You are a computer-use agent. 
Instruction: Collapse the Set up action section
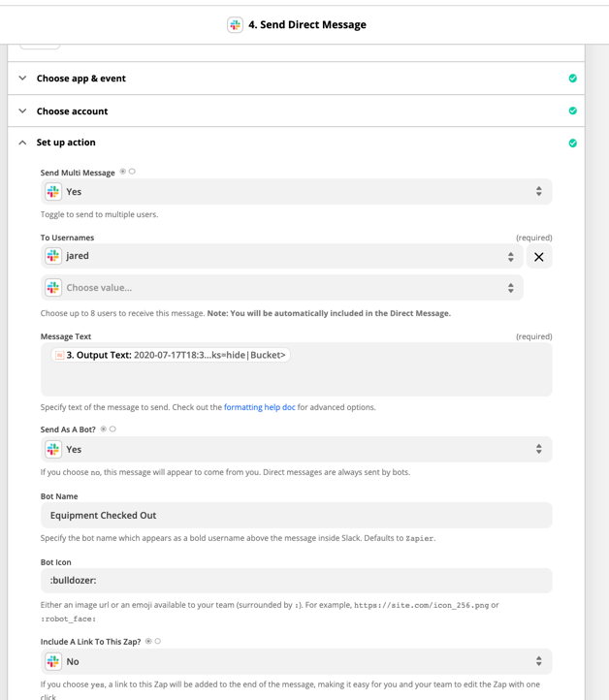coord(22,143)
